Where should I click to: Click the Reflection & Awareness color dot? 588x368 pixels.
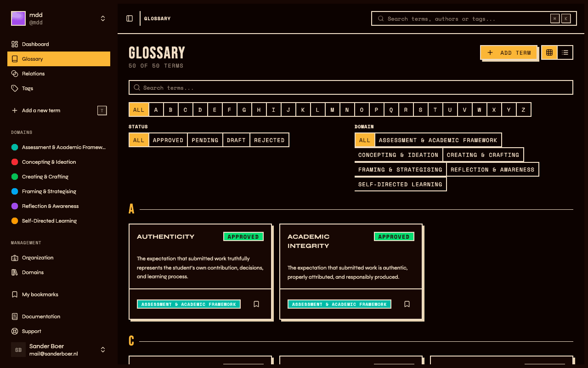click(x=15, y=206)
